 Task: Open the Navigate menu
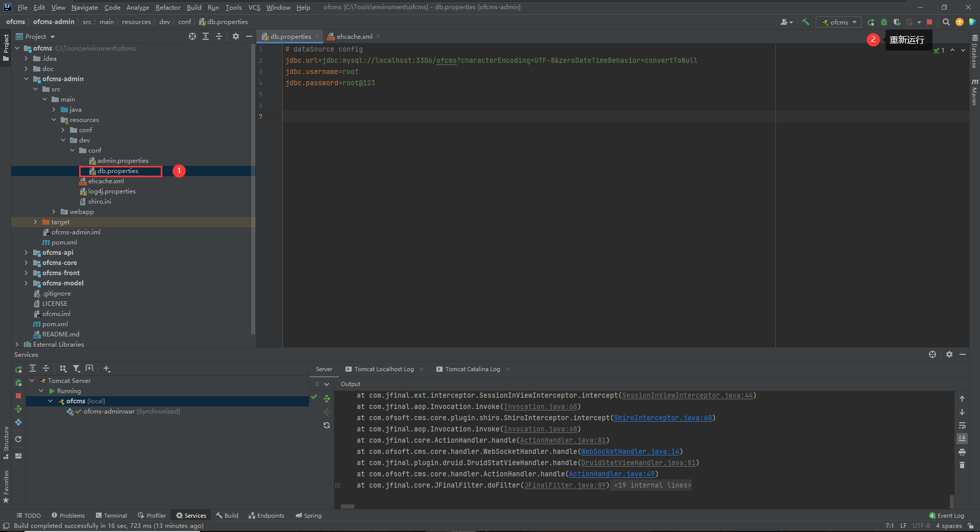[x=84, y=7]
